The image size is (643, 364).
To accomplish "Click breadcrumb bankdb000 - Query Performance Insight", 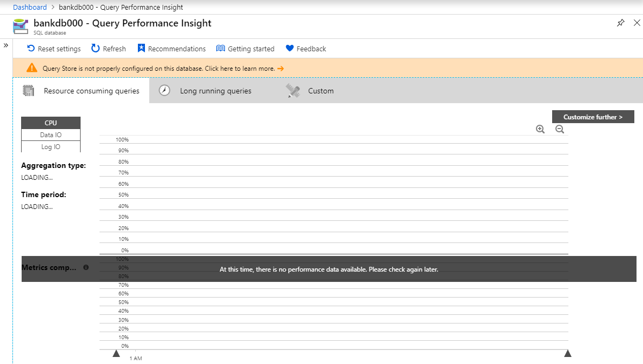I will [x=121, y=8].
